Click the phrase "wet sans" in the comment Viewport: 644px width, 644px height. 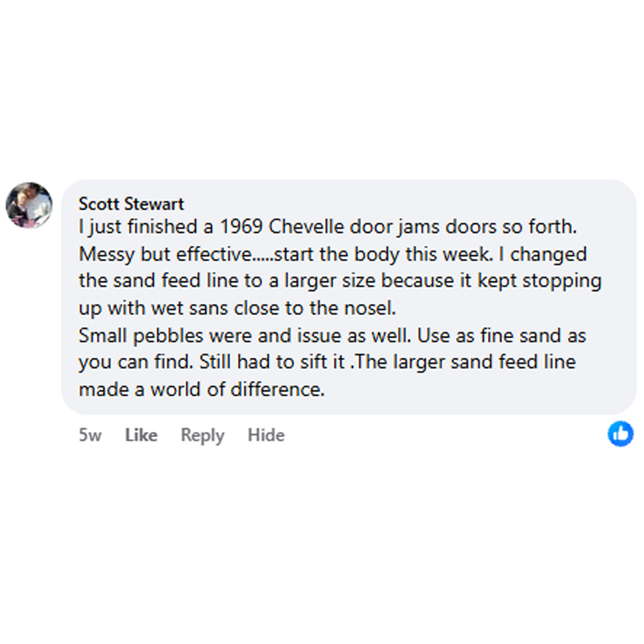205,308
